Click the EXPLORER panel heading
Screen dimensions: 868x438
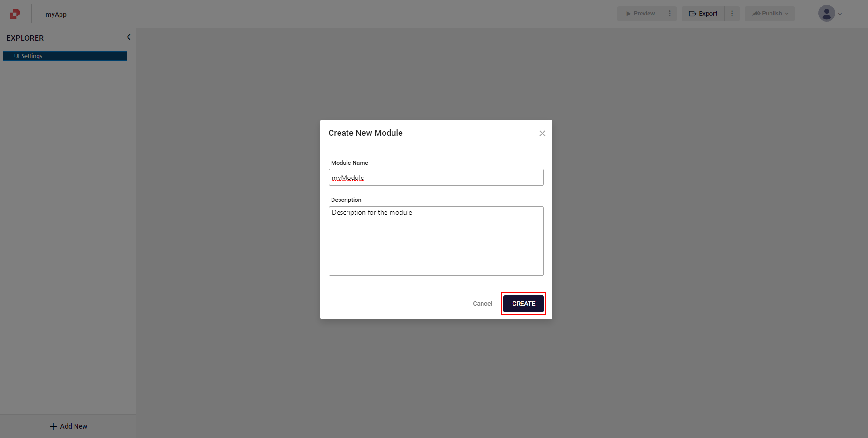(25, 38)
